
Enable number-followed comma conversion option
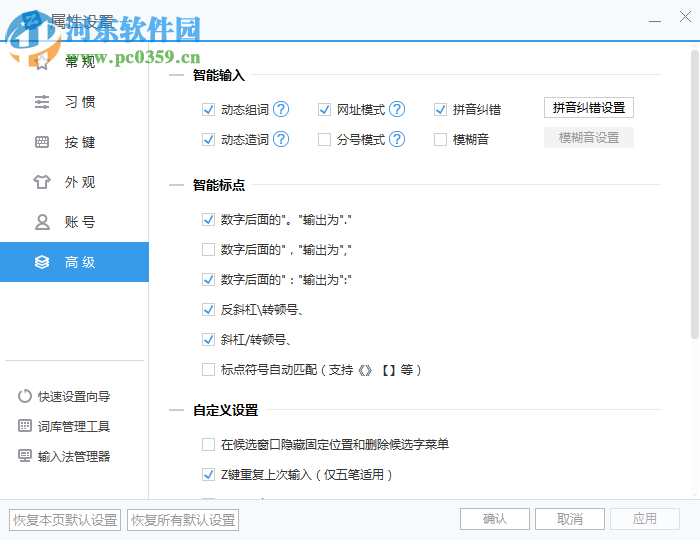(x=208, y=249)
